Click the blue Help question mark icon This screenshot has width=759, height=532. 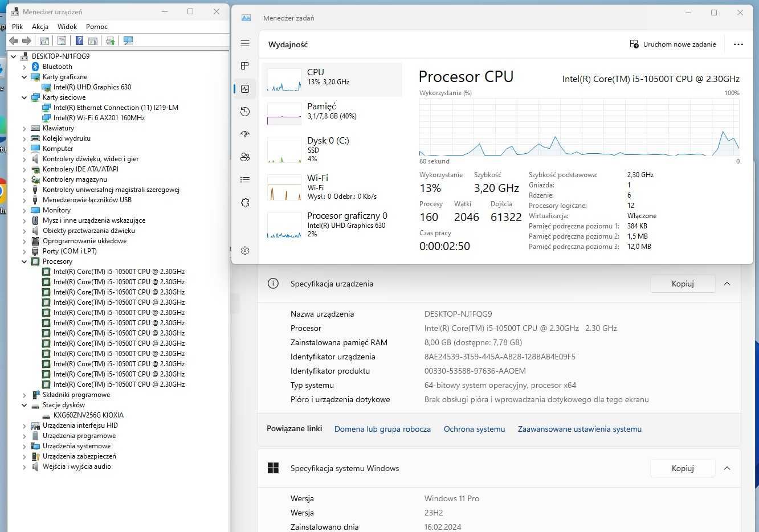[x=79, y=40]
